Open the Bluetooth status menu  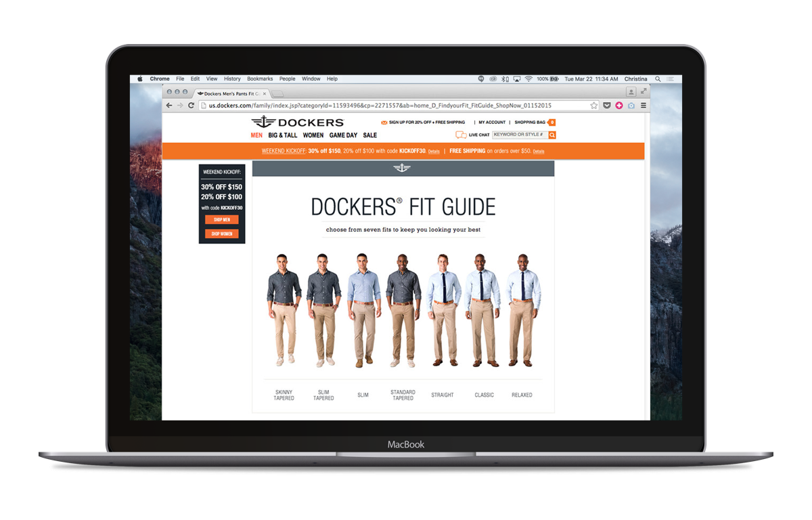click(x=505, y=79)
